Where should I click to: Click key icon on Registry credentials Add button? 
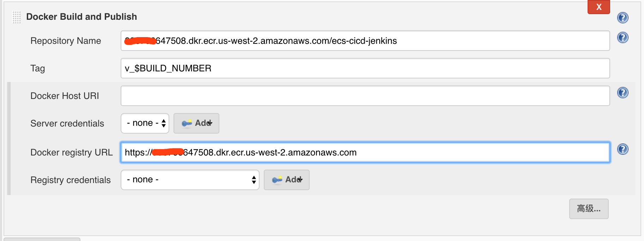(x=277, y=180)
